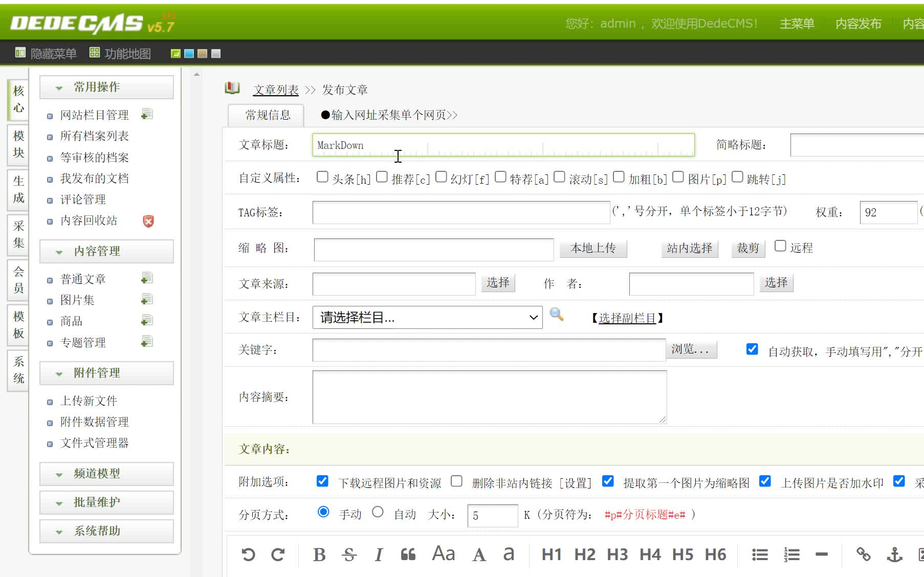
Task: Open 主菜单 in the top navigation
Action: point(797,24)
